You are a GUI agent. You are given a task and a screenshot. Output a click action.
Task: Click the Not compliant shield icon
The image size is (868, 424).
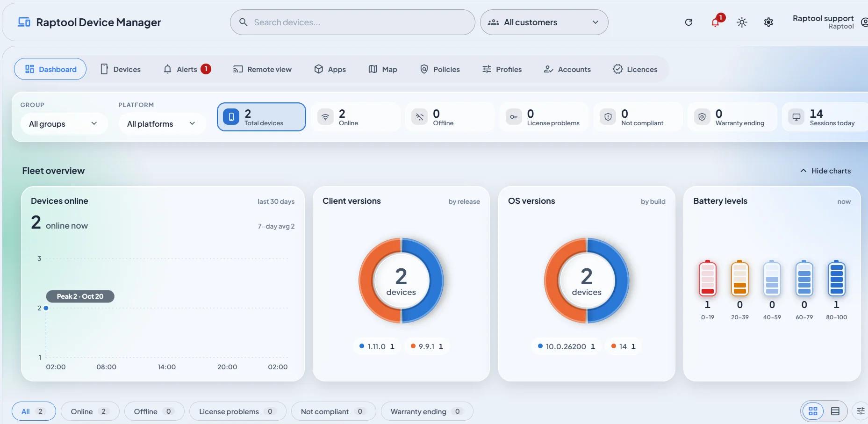click(x=608, y=117)
